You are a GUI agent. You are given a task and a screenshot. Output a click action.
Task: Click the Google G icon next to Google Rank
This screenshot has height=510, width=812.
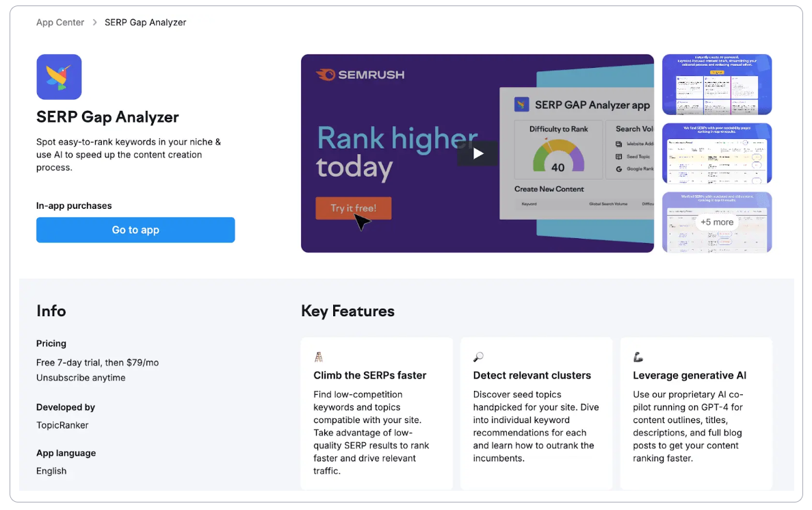point(618,168)
